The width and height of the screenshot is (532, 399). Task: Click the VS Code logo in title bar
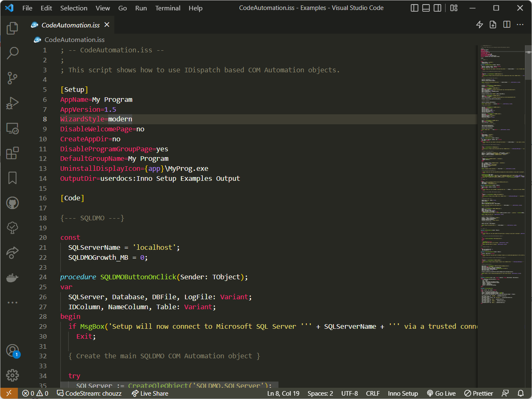pos(9,8)
